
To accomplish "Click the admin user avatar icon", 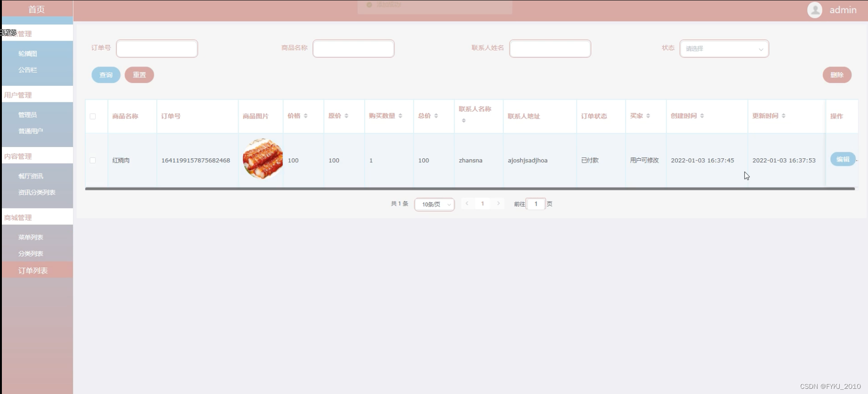I will coord(815,9).
